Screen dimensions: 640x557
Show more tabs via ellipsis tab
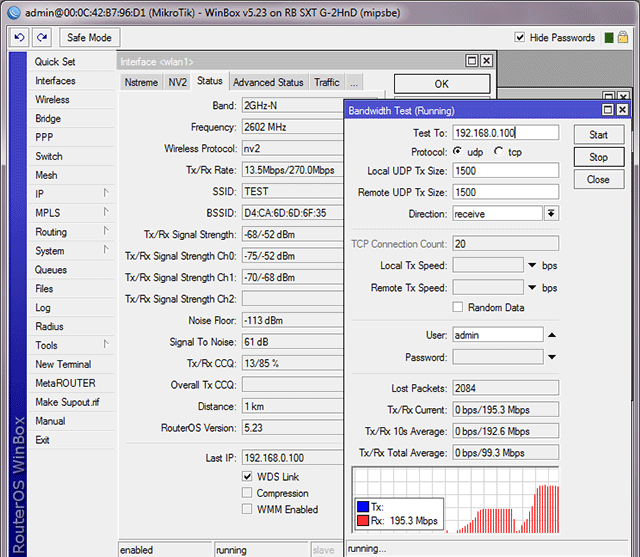(x=354, y=82)
